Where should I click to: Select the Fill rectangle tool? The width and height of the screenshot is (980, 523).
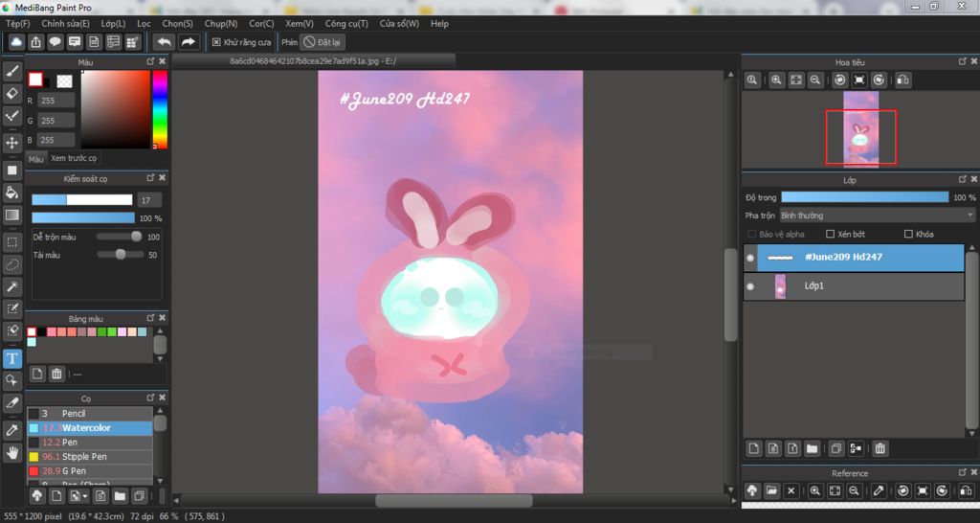[x=11, y=171]
